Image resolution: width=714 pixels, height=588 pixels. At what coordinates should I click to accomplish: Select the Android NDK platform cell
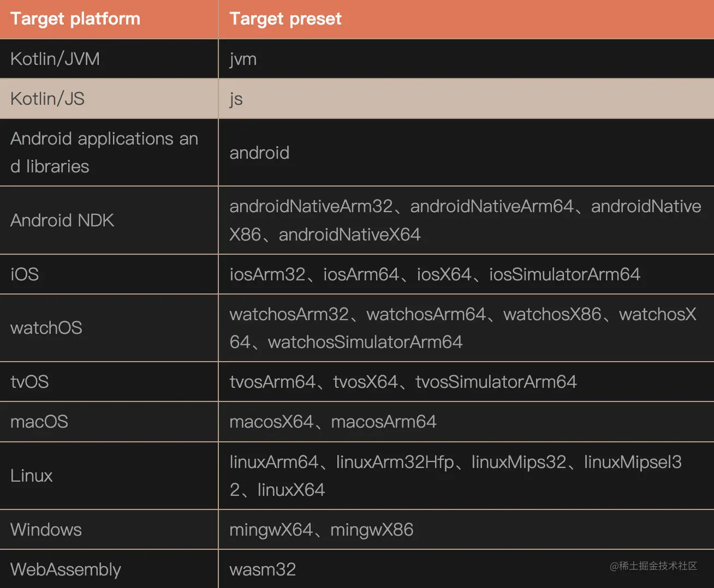(x=62, y=220)
